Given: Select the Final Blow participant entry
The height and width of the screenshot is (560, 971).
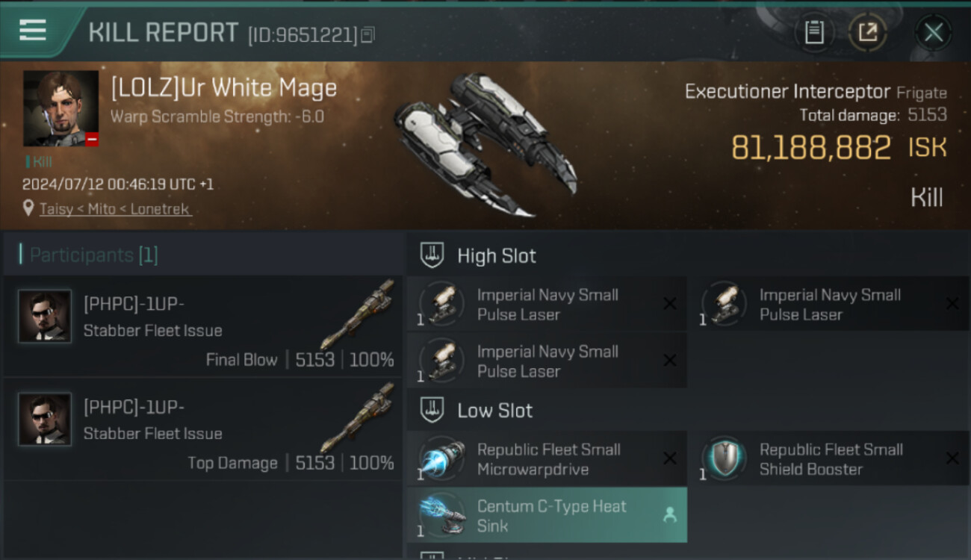Looking at the screenshot, I should (x=203, y=327).
